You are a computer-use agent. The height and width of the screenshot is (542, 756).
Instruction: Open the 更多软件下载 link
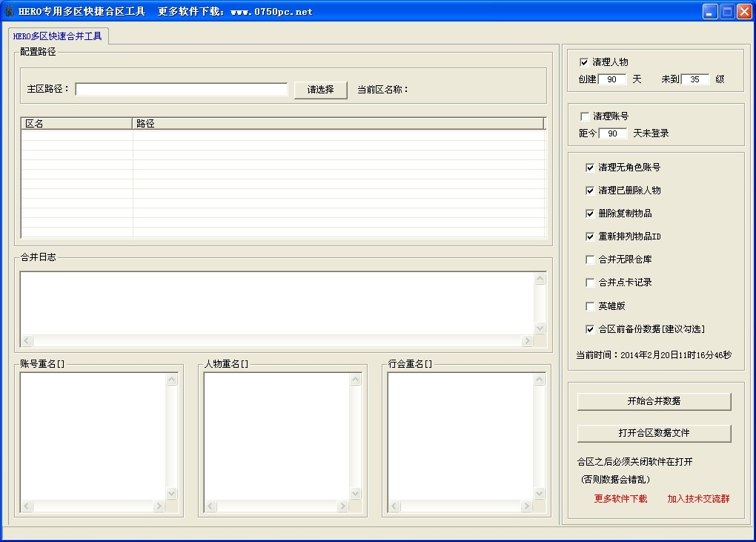(620, 499)
